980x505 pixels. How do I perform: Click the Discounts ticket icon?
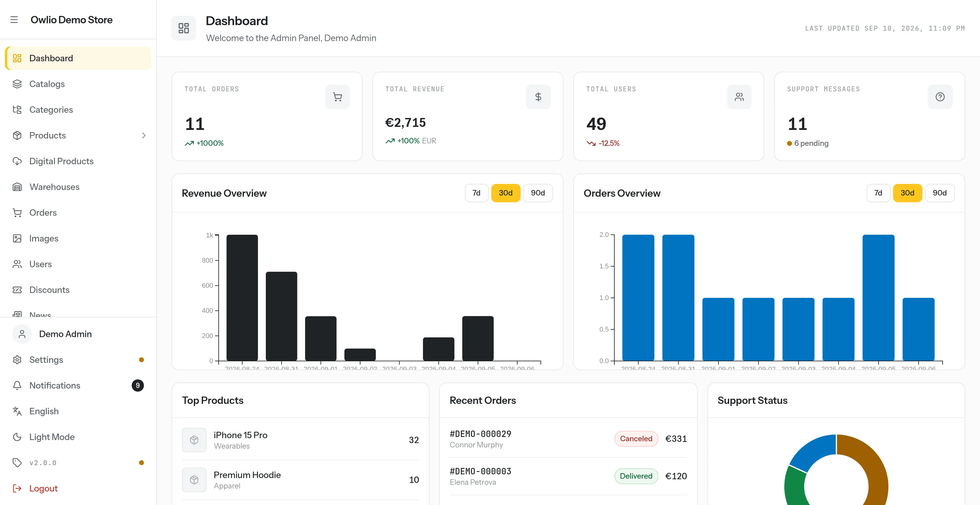coord(17,290)
